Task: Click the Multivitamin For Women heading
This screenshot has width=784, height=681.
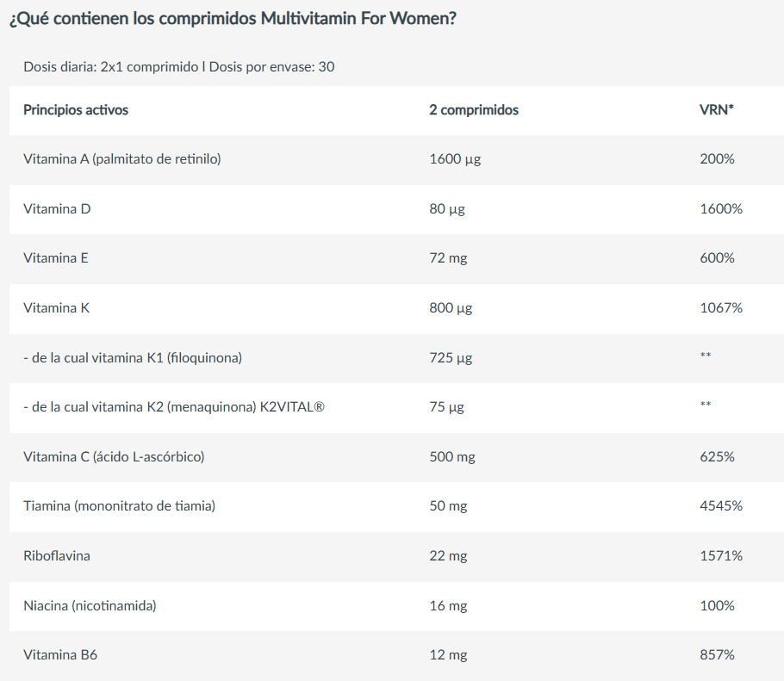Action: point(233,18)
